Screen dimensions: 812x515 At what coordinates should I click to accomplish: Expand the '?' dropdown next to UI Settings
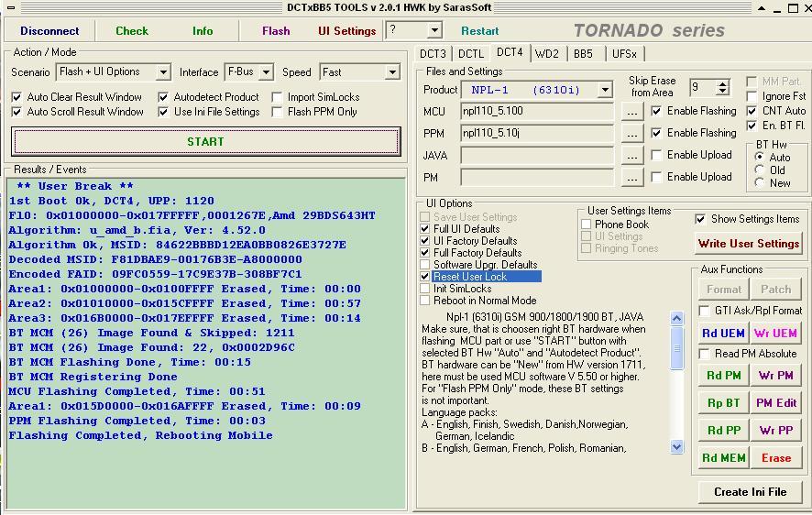(434, 30)
